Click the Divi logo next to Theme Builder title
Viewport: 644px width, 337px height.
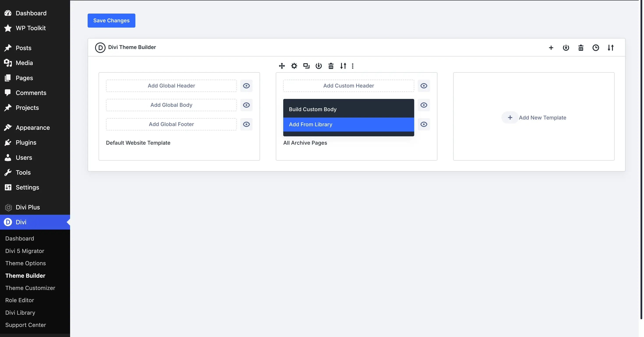(100, 47)
